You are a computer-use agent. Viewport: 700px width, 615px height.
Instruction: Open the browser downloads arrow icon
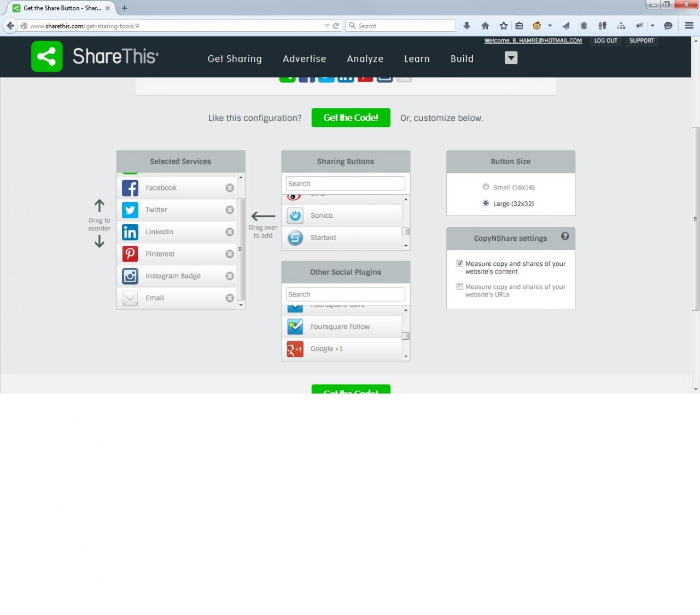466,26
